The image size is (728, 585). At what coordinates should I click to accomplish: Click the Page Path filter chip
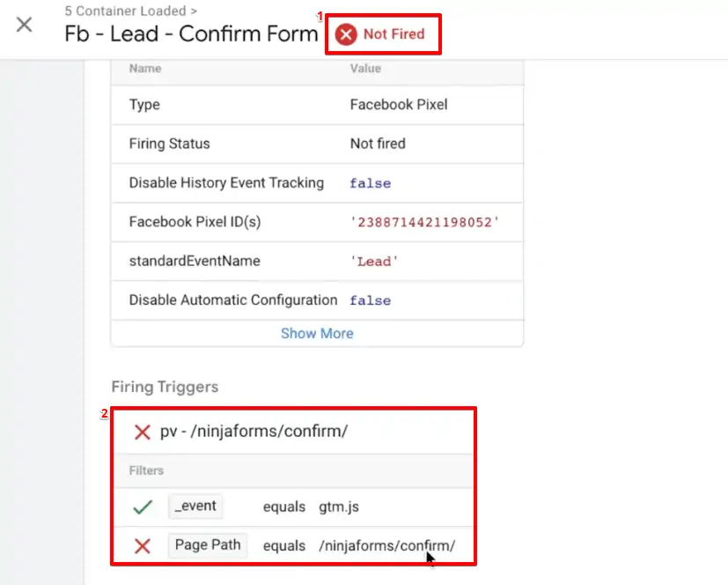[x=208, y=545]
